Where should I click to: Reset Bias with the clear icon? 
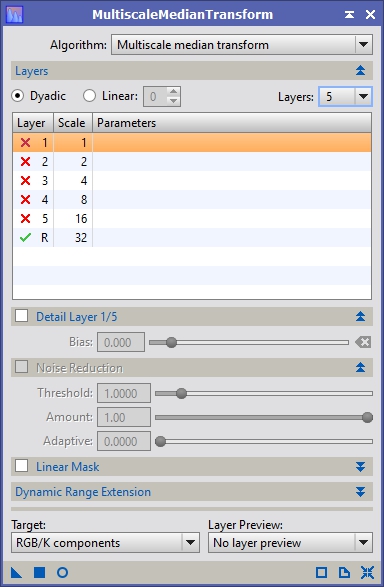click(363, 342)
